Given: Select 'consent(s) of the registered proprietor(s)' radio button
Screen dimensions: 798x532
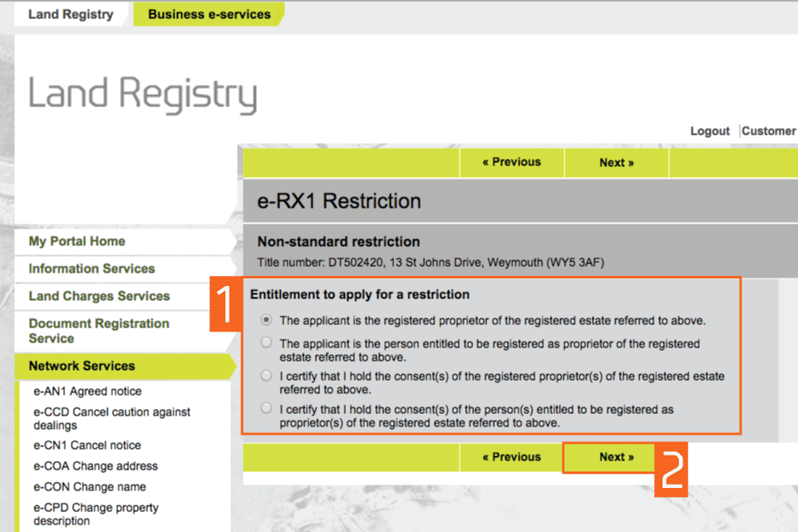Looking at the screenshot, I should point(266,376).
